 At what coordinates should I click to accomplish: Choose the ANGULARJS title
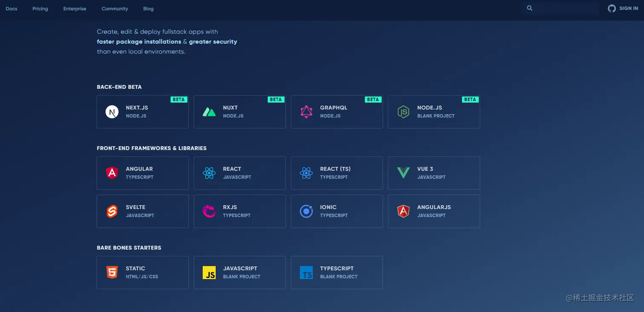(x=434, y=207)
